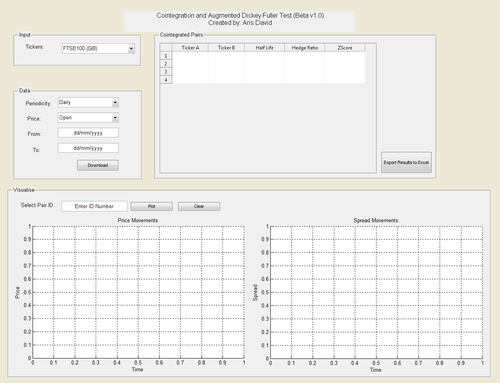Click inside the Spread Movements plot
The height and width of the screenshot is (383, 500).
[376, 292]
